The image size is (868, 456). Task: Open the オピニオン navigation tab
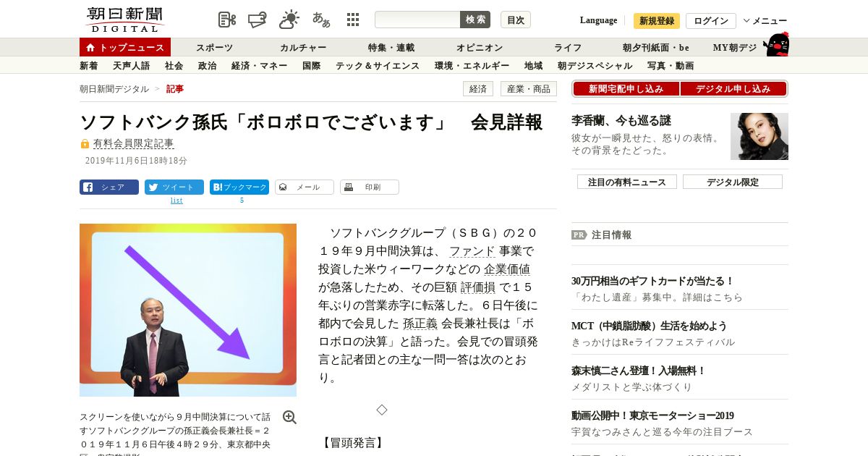click(480, 48)
